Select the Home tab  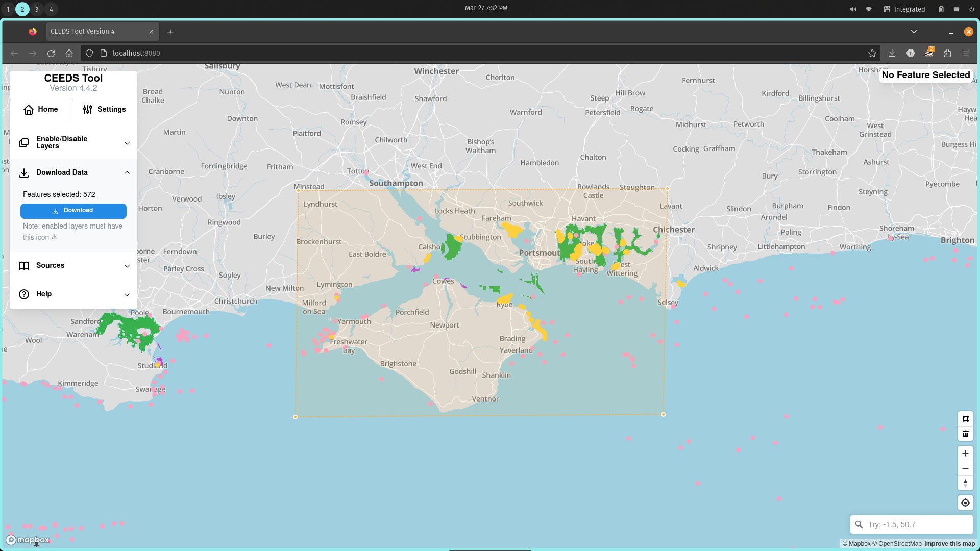coord(41,109)
